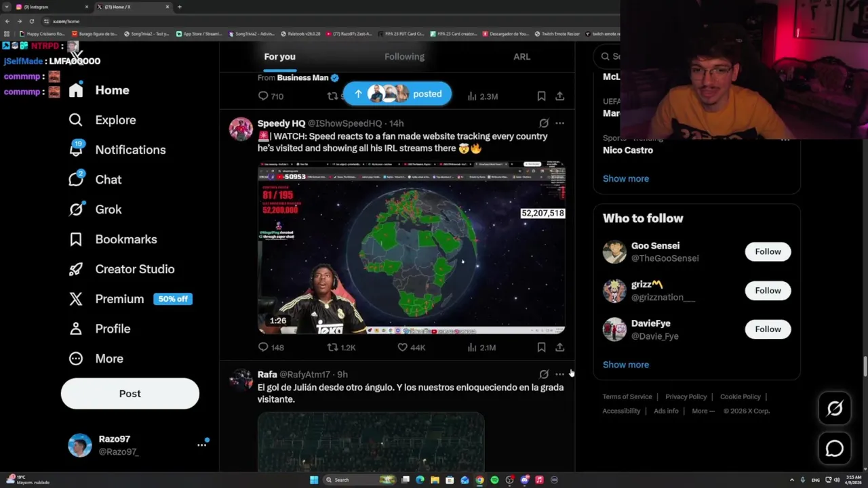Open floating messages chat button
Image resolution: width=868 pixels, height=488 pixels.
835,449
